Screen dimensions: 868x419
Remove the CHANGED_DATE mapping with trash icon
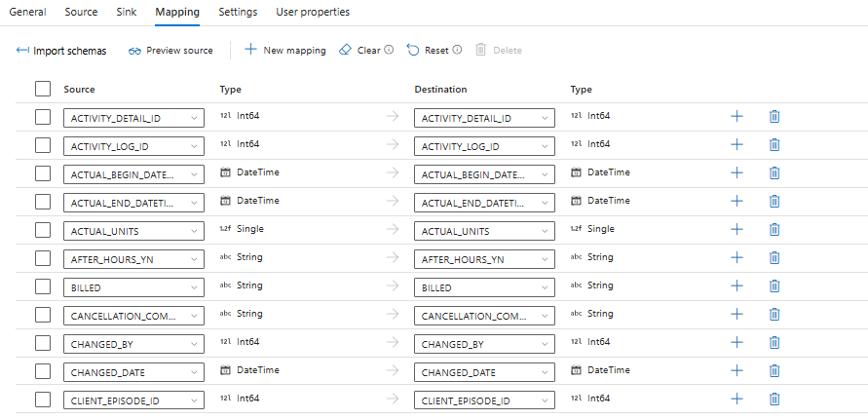click(x=774, y=370)
